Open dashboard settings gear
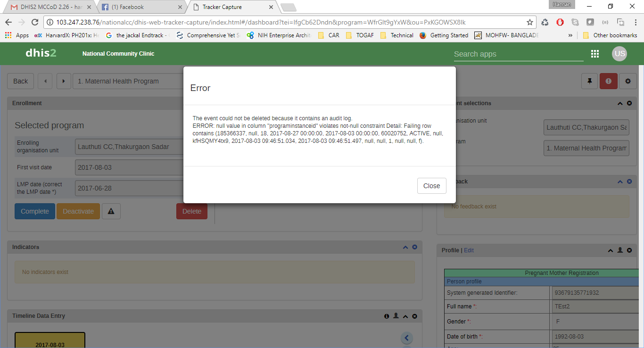Image resolution: width=644 pixels, height=348 pixels. pos(628,81)
